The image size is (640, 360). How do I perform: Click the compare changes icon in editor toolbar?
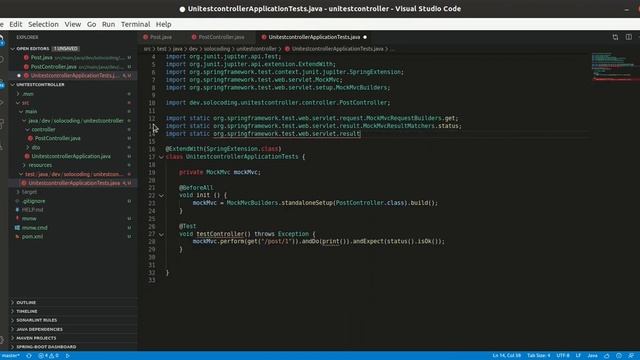[x=615, y=37]
